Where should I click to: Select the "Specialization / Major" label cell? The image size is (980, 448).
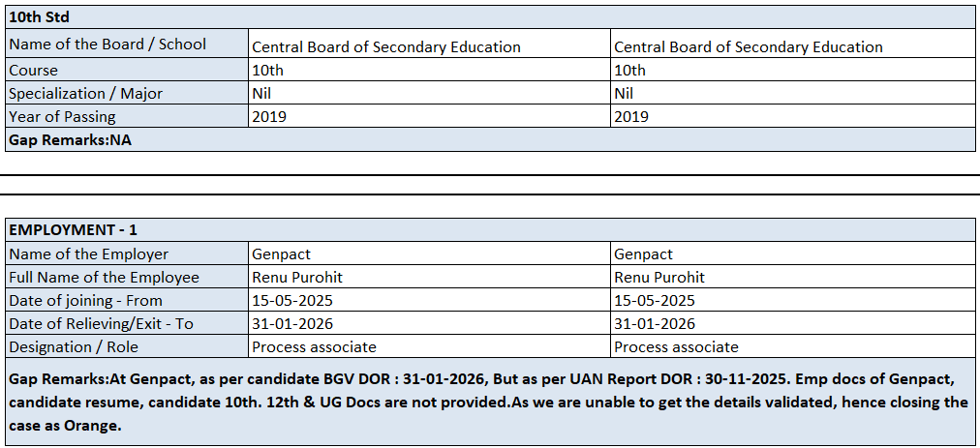click(86, 94)
